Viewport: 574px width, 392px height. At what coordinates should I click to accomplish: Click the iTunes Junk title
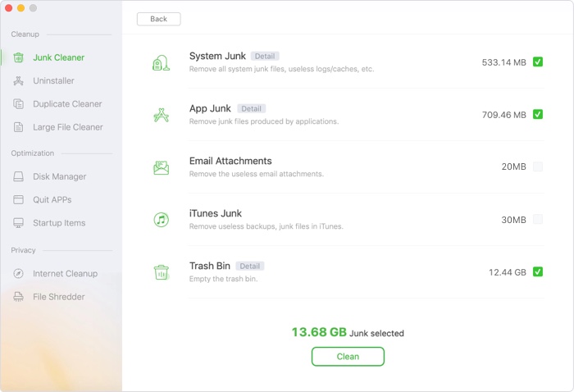[x=216, y=213]
